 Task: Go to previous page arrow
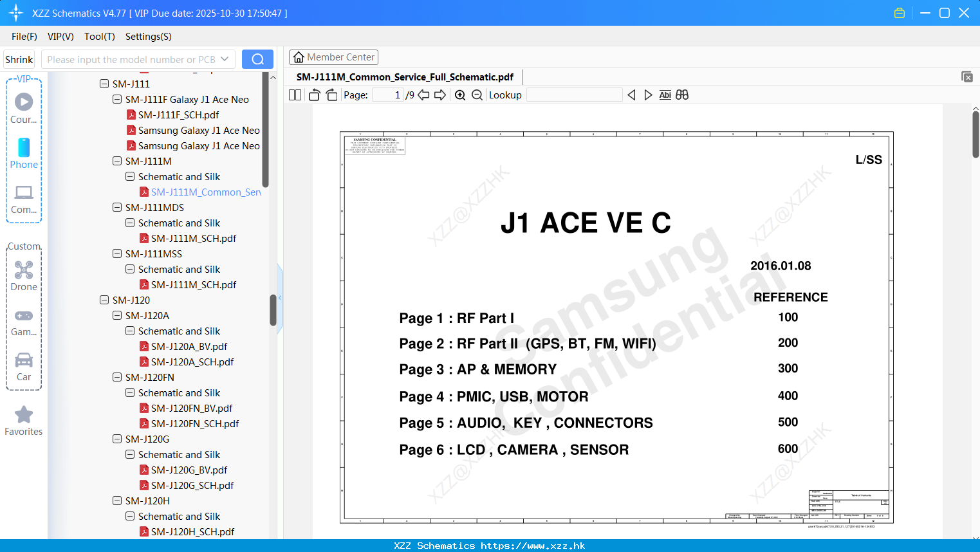click(x=423, y=95)
